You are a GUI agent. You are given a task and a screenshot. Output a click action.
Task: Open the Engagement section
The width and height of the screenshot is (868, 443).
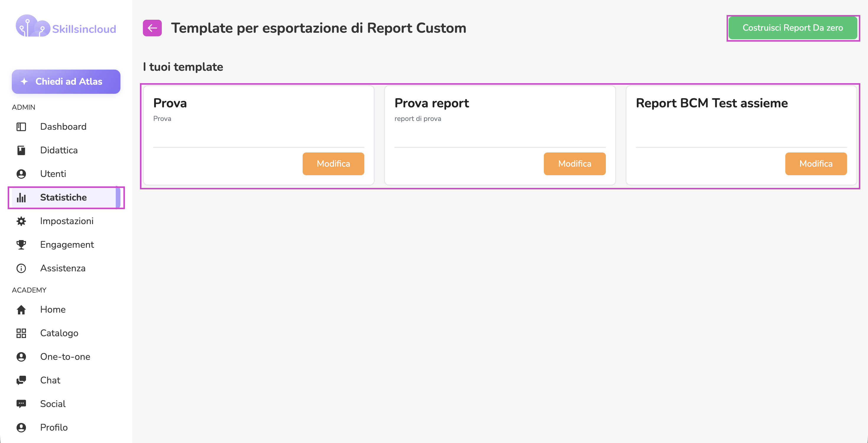(66, 245)
